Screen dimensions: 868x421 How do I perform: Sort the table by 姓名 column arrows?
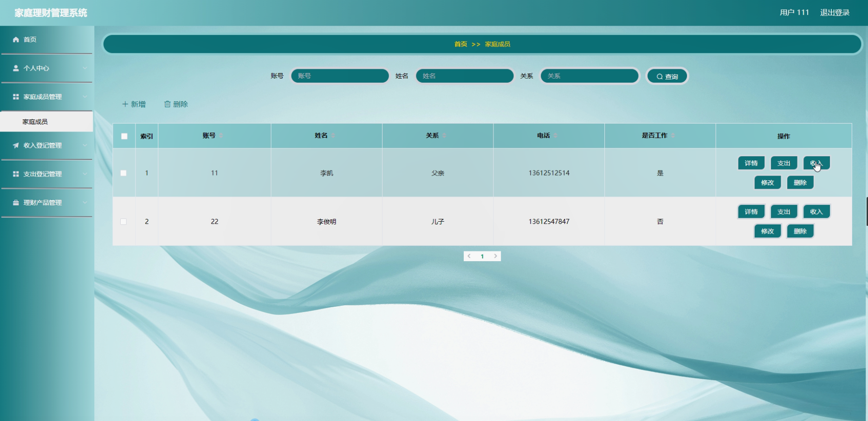(333, 135)
